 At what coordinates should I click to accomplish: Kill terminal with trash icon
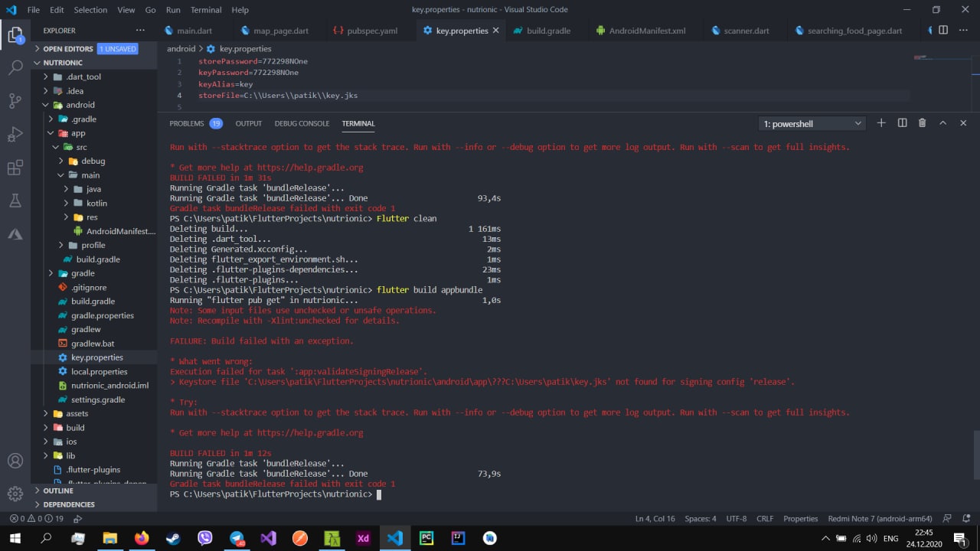922,123
